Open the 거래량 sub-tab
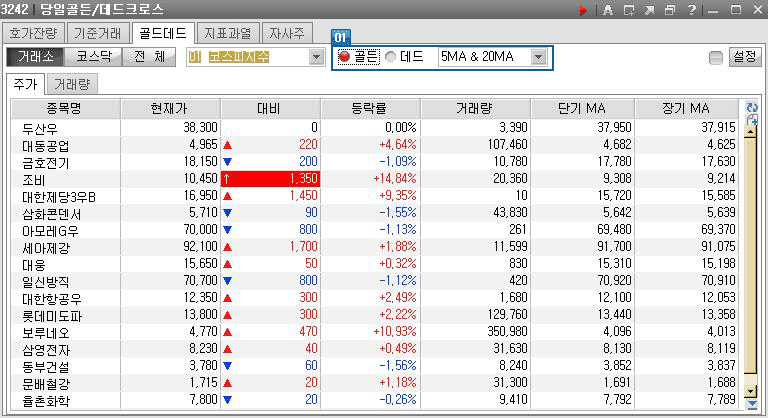This screenshot has width=768, height=418. tap(71, 84)
